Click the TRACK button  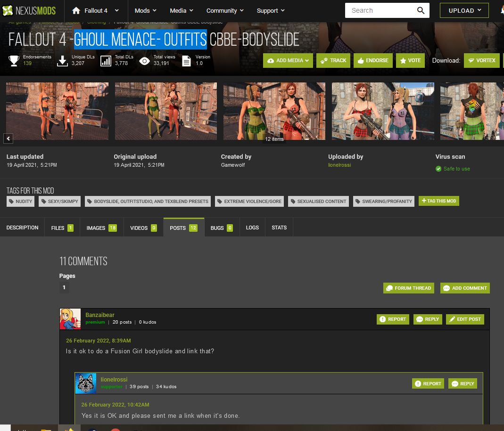[333, 60]
